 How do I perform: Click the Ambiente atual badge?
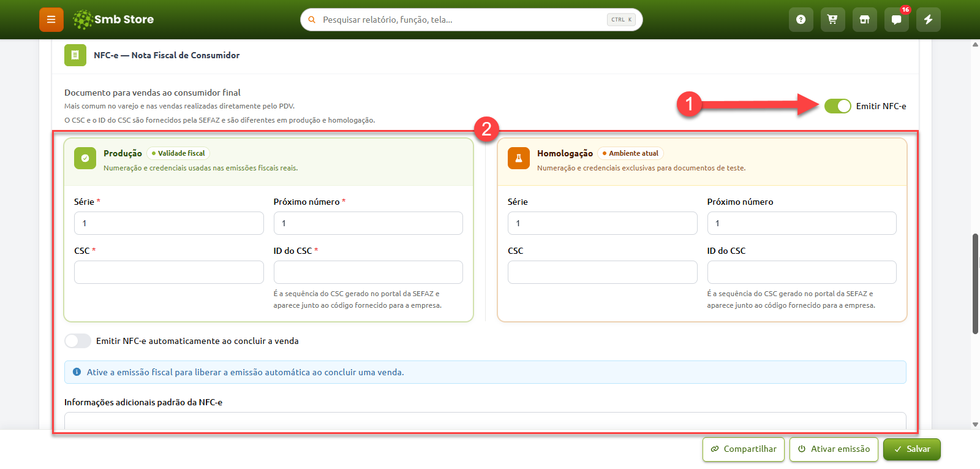coord(630,153)
